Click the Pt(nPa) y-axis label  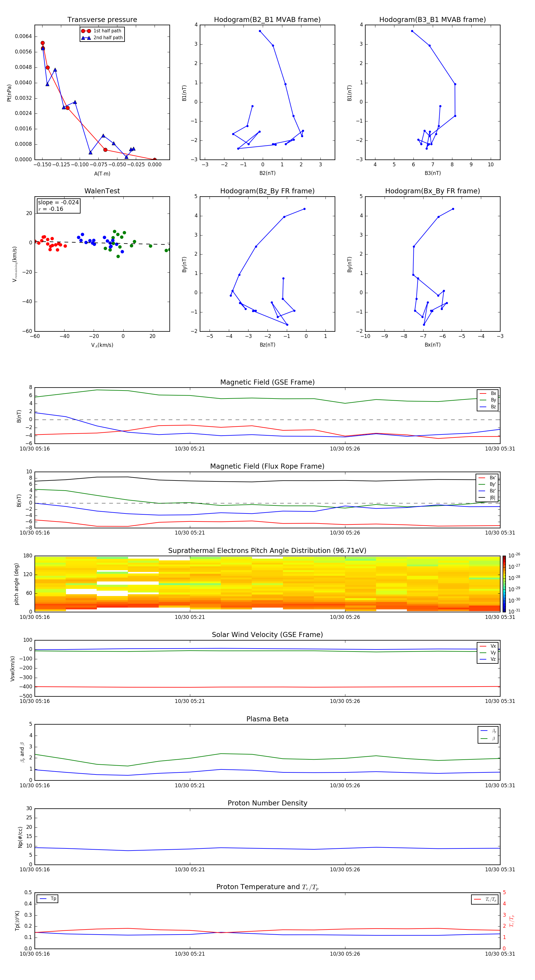pyautogui.click(x=9, y=93)
